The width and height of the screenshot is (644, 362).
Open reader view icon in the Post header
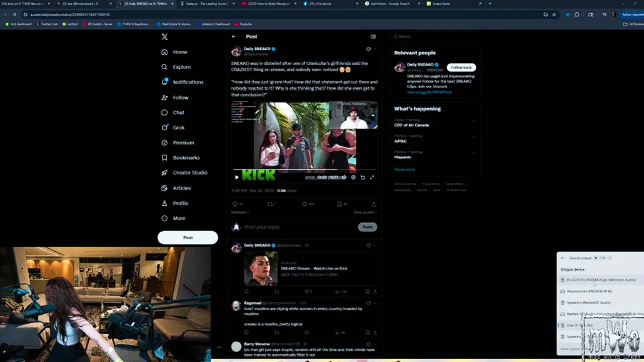tap(373, 36)
